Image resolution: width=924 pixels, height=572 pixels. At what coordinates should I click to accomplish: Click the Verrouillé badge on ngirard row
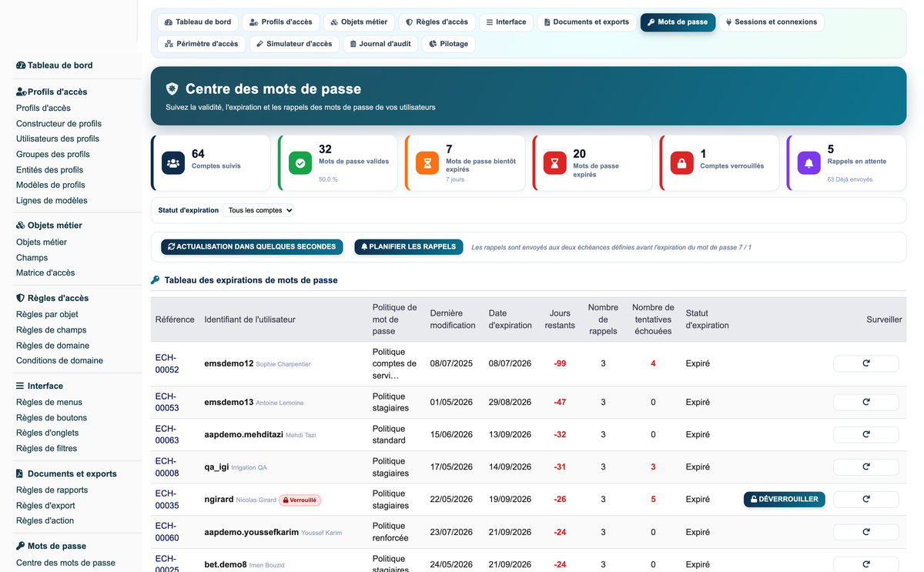click(300, 500)
